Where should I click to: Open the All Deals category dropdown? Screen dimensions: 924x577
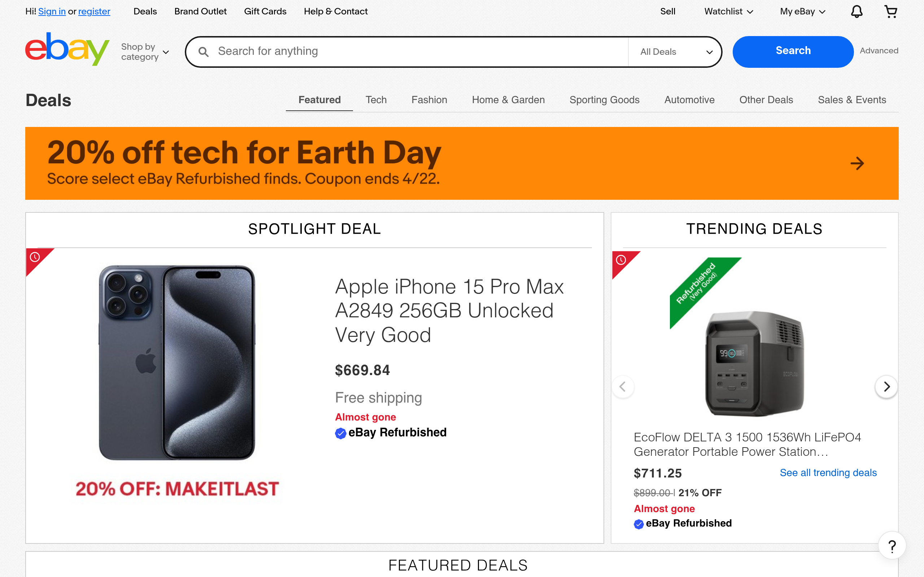pos(676,52)
